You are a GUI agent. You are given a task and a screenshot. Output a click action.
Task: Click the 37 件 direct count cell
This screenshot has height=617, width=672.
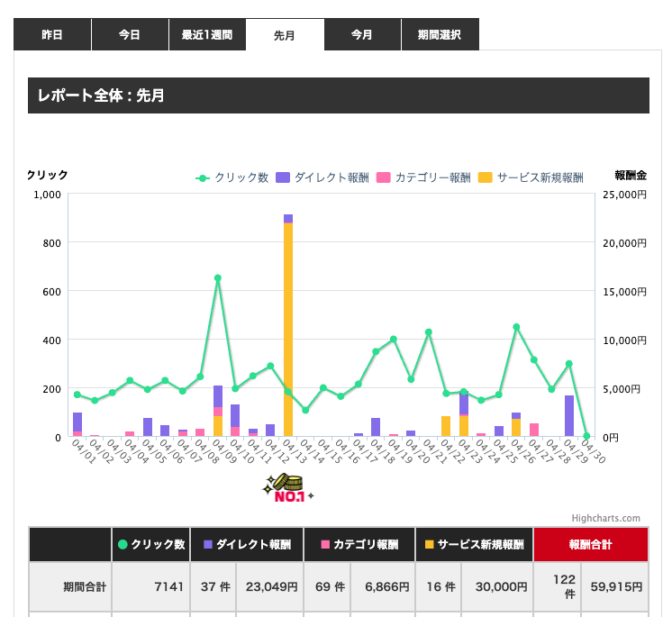213,586
